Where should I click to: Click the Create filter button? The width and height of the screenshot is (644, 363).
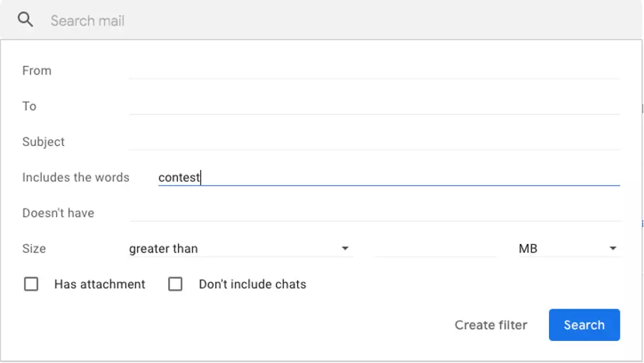click(x=491, y=325)
